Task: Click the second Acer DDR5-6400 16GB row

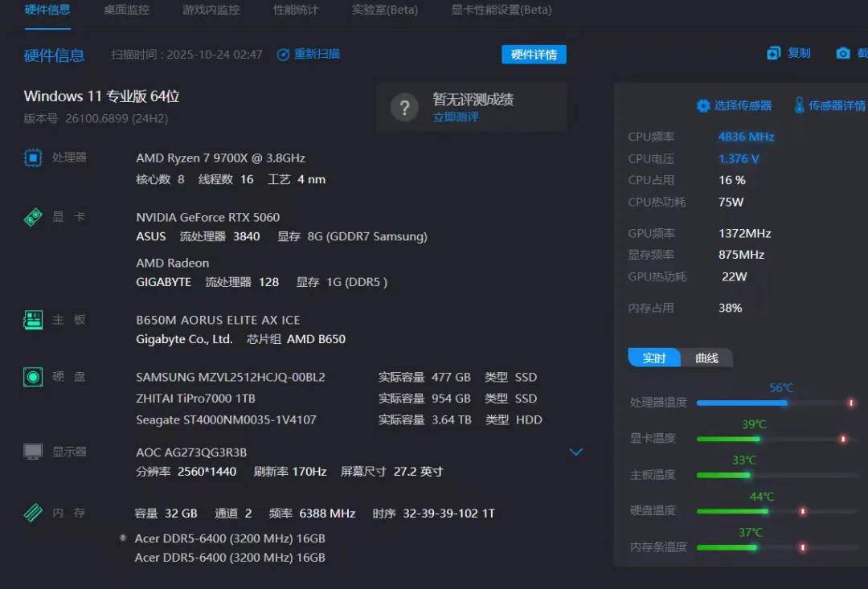Action: click(230, 558)
